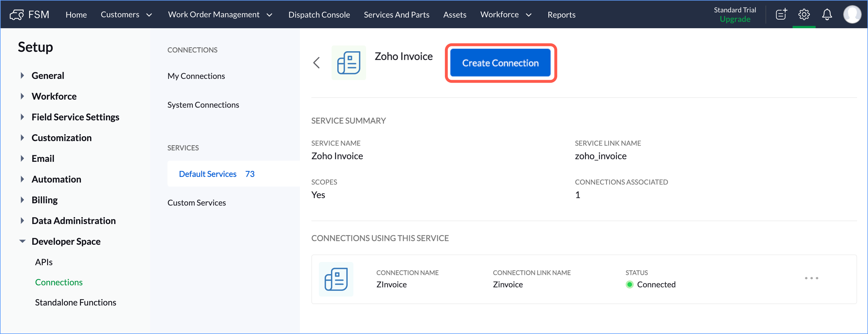Open the quick create icon in header
The height and width of the screenshot is (334, 868).
click(x=781, y=14)
